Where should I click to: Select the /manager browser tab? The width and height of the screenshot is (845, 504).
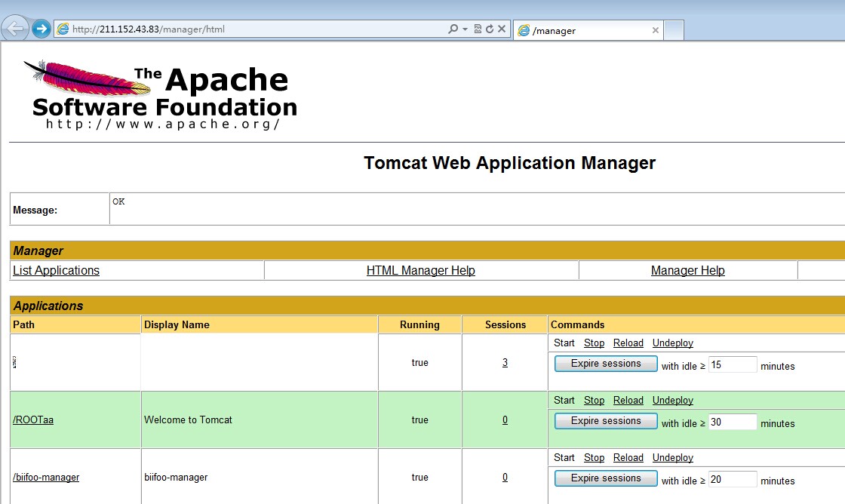pos(588,30)
